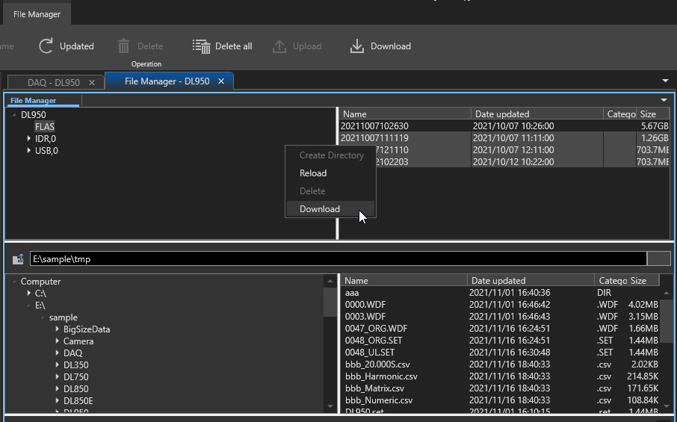
Task: Expand the IDR,0 tree node
Action: (x=29, y=139)
